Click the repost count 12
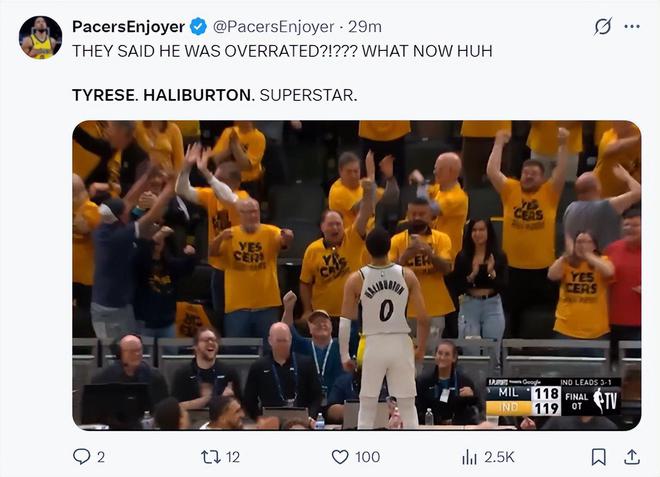The height and width of the screenshot is (477, 660). (233, 457)
